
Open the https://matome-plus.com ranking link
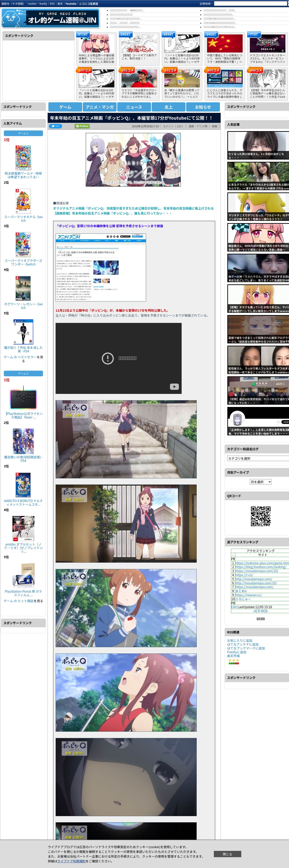coord(262,563)
